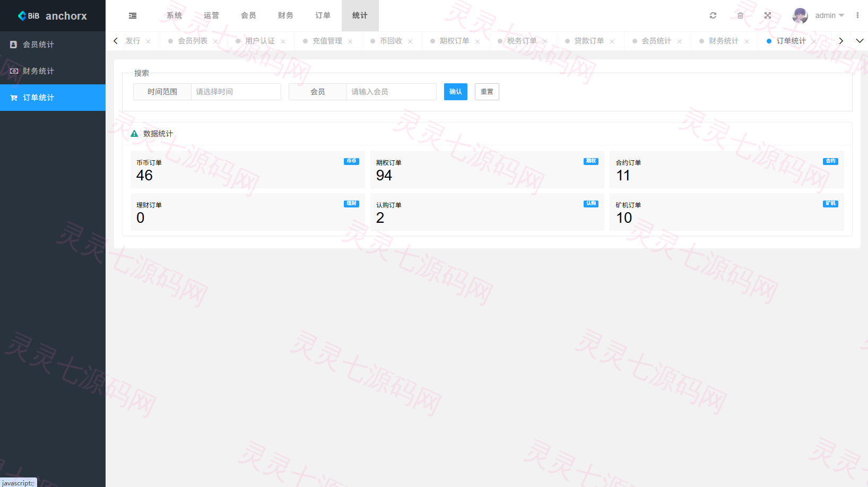Viewport: 868px width, 487px height.
Task: Click the 重置 reset button
Action: pyautogui.click(x=487, y=92)
